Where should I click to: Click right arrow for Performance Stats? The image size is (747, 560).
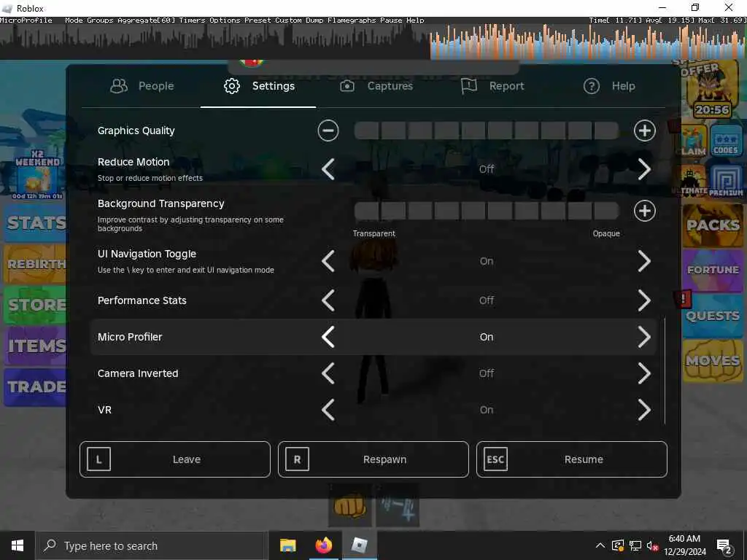pos(644,300)
